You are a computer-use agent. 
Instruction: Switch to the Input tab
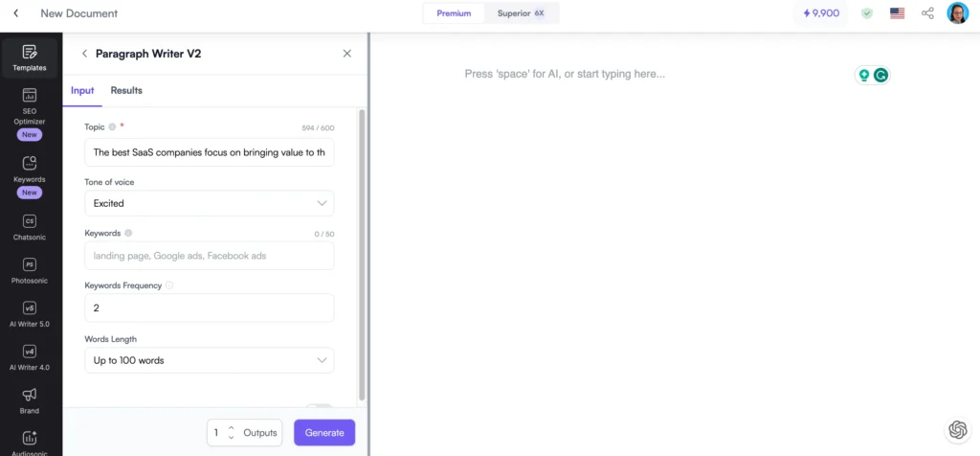click(82, 91)
